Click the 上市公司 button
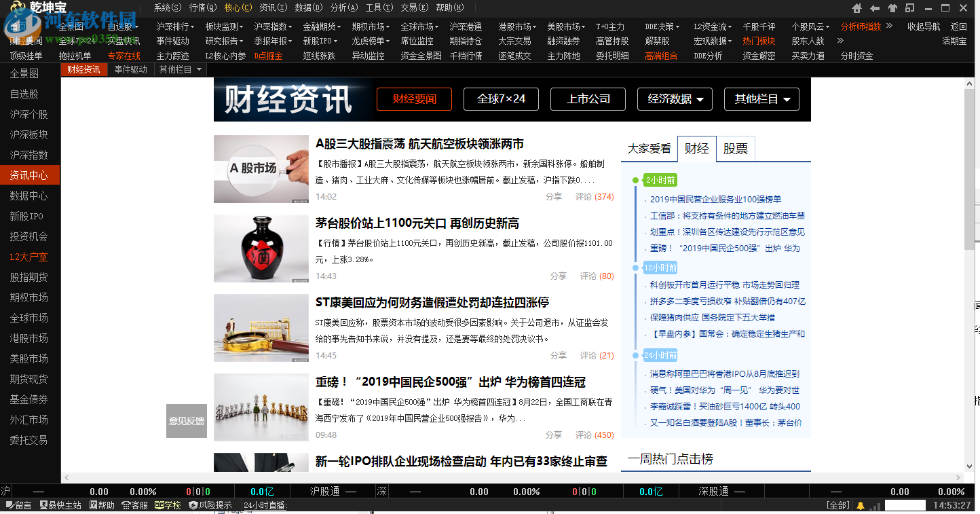The height and width of the screenshot is (514, 980). click(588, 99)
